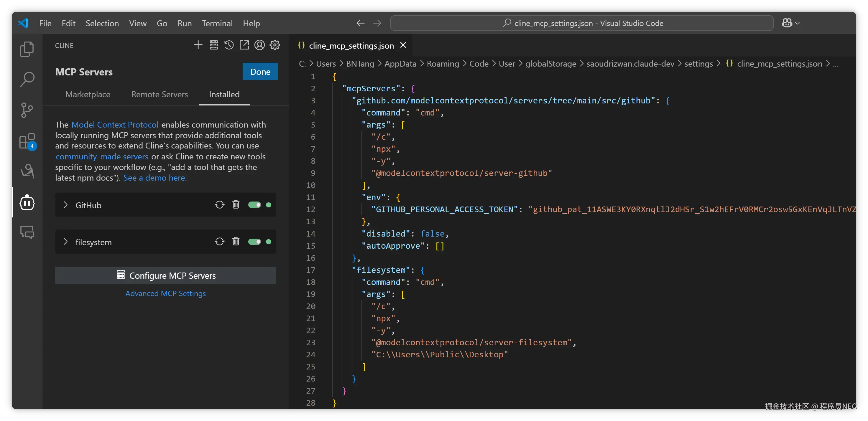868x421 pixels.
Task: Expand the filesystem server entry
Action: 66,242
